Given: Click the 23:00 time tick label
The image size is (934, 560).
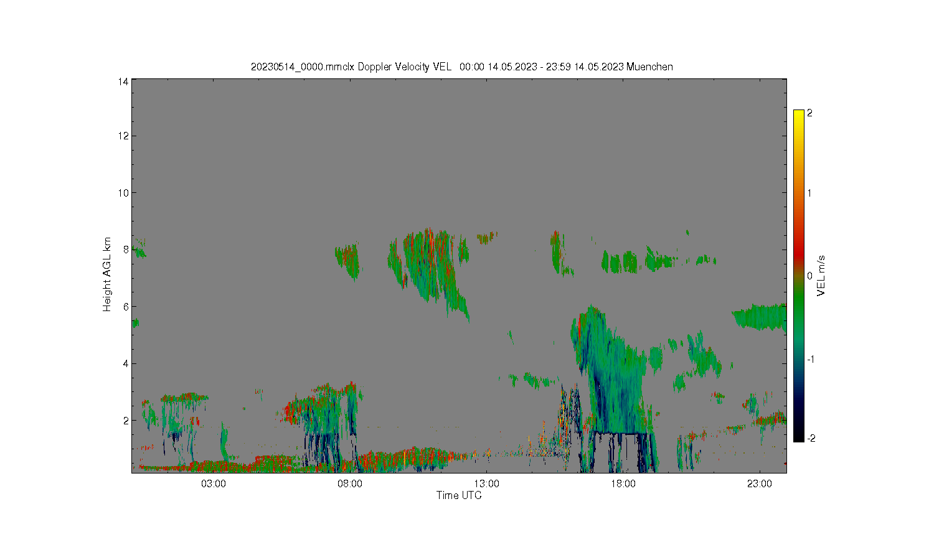Looking at the screenshot, I should pyautogui.click(x=760, y=483).
